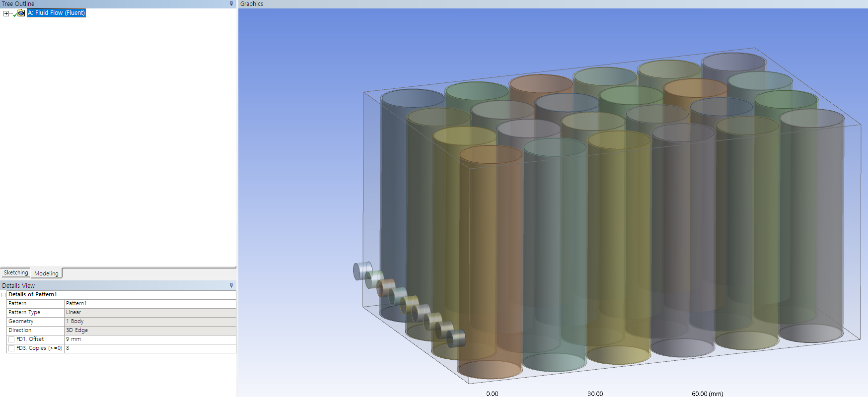This screenshot has width=868, height=397.
Task: Click the Direction label in details
Action: click(x=20, y=331)
